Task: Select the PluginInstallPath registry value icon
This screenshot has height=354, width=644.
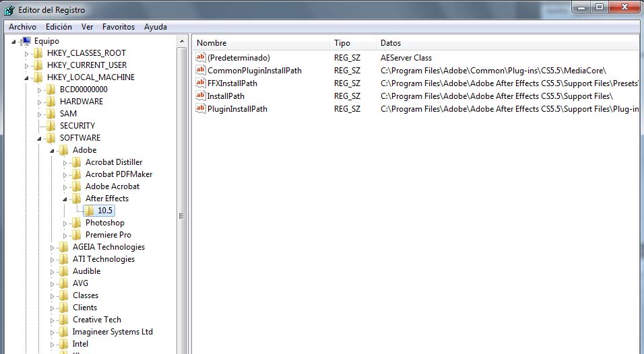Action: (x=201, y=108)
